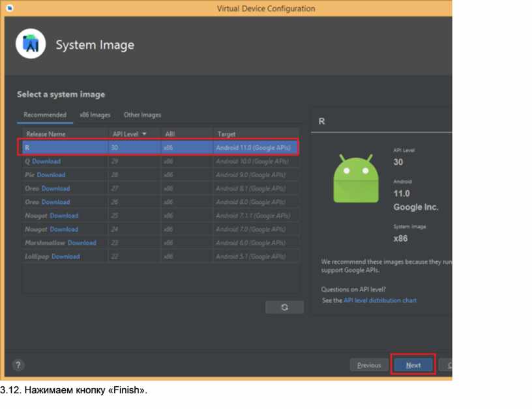Click the refresh system images icon button
Screen dimensions: 532x409
point(284,307)
